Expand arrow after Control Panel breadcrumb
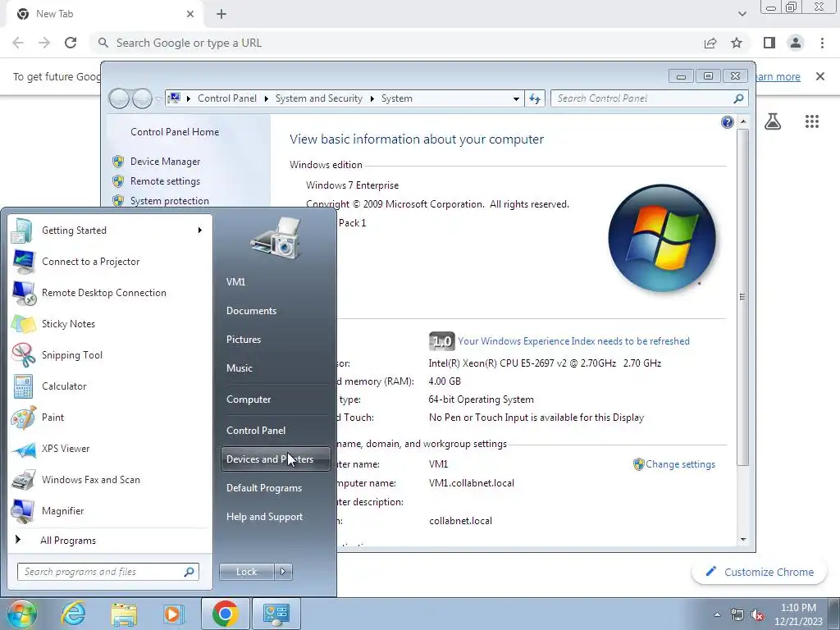 click(267, 98)
